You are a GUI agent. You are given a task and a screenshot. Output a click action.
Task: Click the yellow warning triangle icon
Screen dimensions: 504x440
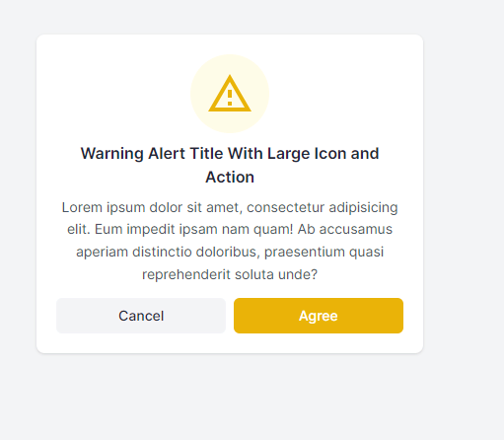tap(230, 94)
